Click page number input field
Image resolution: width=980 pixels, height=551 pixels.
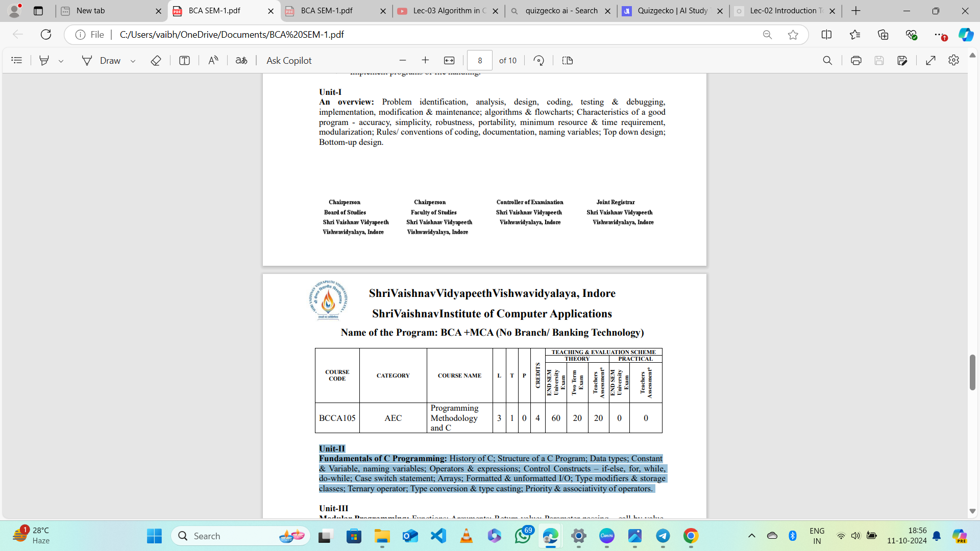tap(480, 60)
